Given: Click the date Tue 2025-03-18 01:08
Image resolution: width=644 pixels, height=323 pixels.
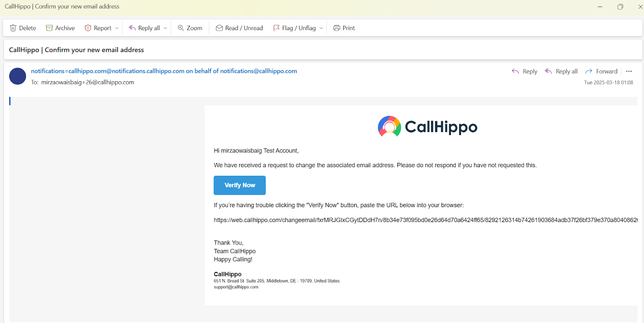Looking at the screenshot, I should click(609, 82).
